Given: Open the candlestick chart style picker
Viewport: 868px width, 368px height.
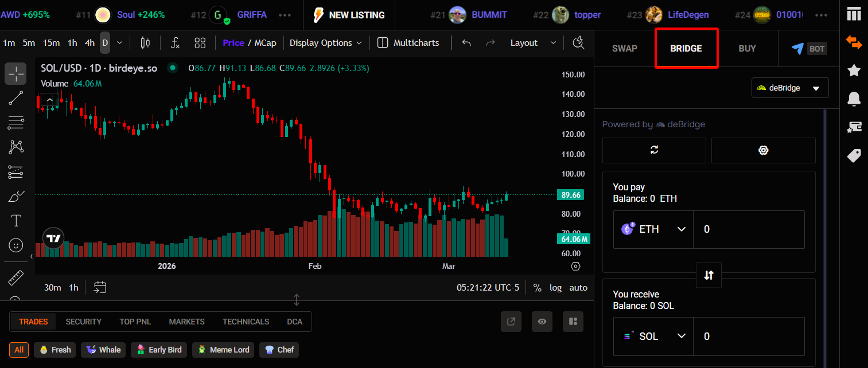Looking at the screenshot, I should [145, 42].
